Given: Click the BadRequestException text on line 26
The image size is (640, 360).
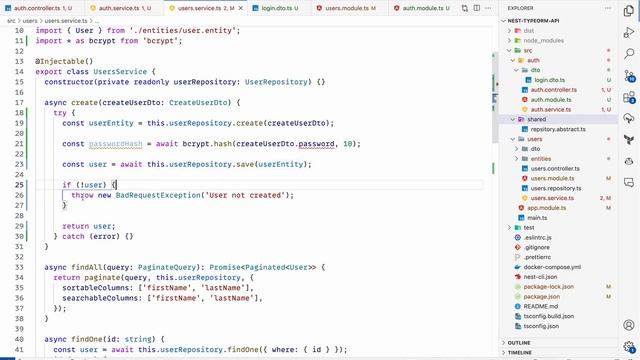Looking at the screenshot, I should 158,195.
